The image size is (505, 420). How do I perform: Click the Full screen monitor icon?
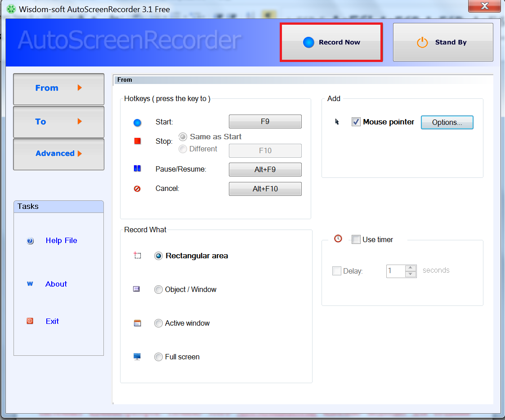(137, 357)
